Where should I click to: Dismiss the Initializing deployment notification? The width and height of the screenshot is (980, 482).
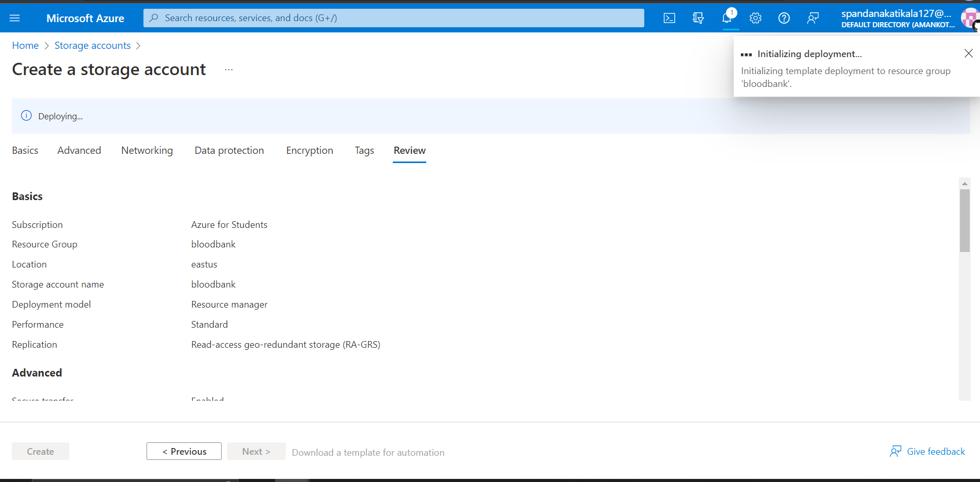[968, 53]
